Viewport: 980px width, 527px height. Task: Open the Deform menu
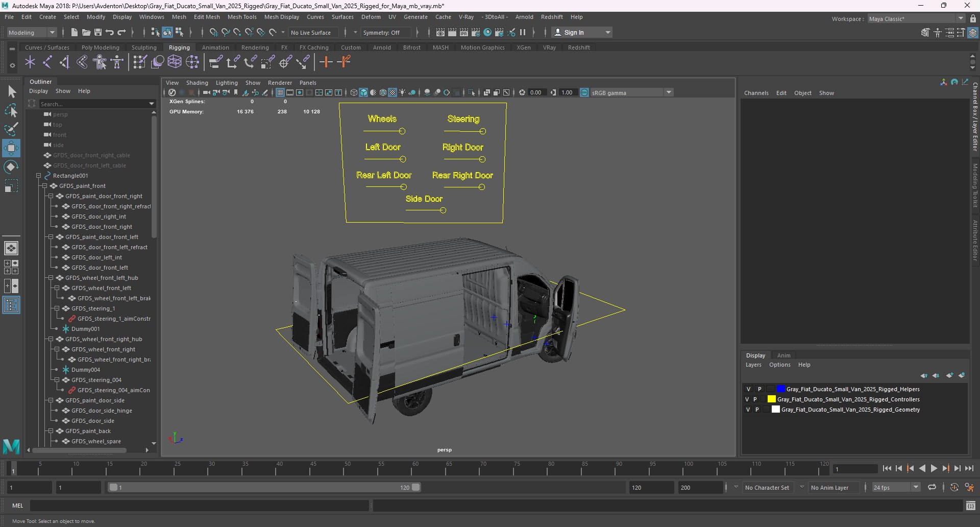tap(371, 17)
